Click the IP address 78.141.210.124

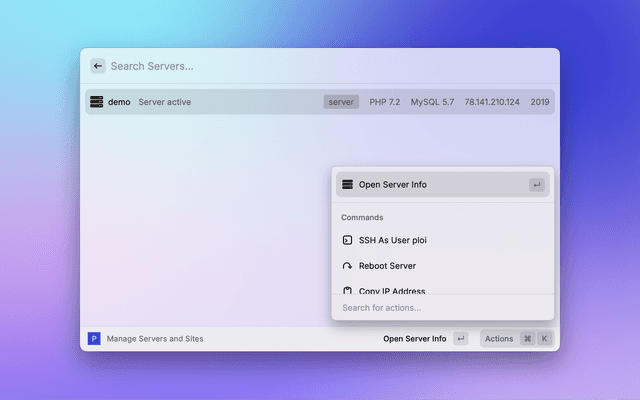click(492, 102)
